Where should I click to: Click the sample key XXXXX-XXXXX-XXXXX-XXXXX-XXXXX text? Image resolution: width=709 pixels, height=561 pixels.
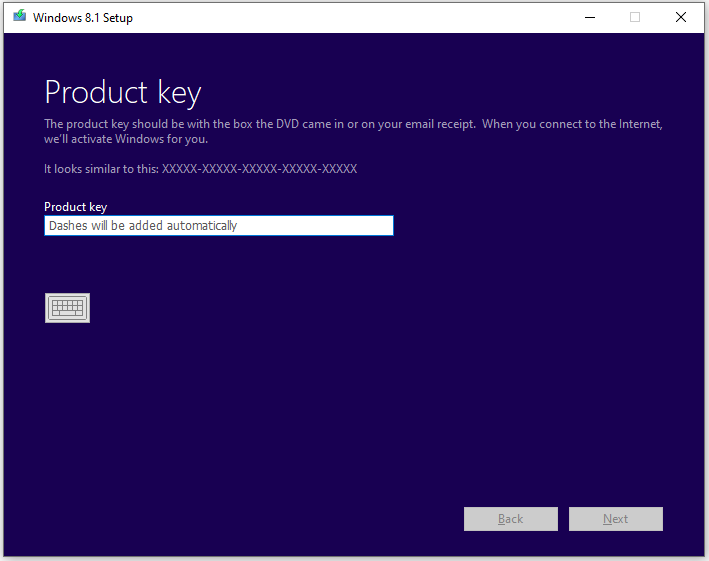point(260,169)
